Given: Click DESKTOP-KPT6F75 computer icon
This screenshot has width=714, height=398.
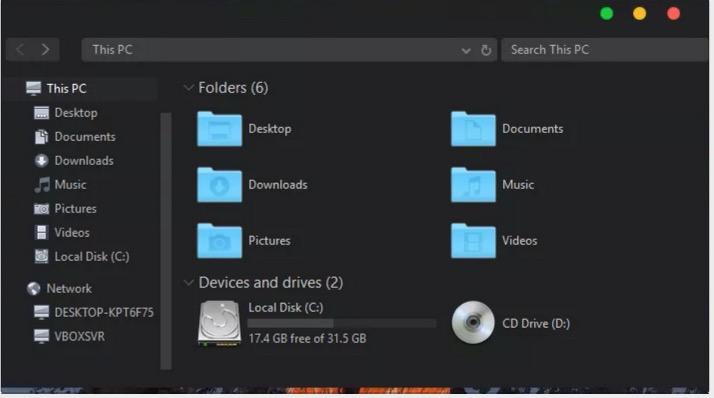Looking at the screenshot, I should (x=41, y=312).
